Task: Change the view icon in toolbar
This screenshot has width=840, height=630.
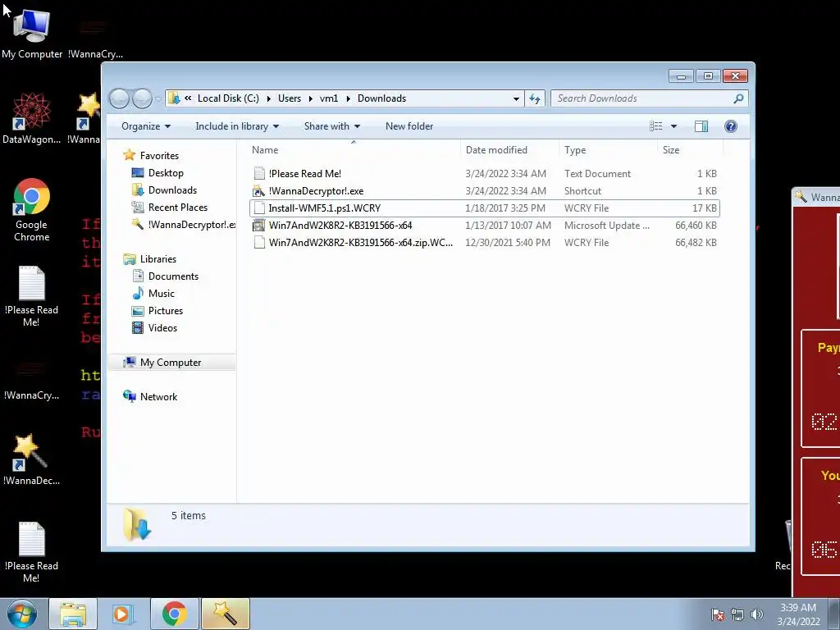Action: click(x=656, y=126)
